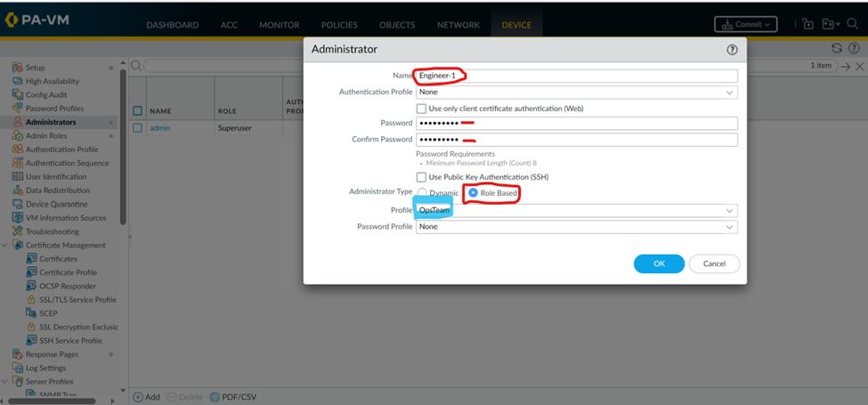The height and width of the screenshot is (405, 868).
Task: Click the Password Profiles icon
Action: (17, 109)
